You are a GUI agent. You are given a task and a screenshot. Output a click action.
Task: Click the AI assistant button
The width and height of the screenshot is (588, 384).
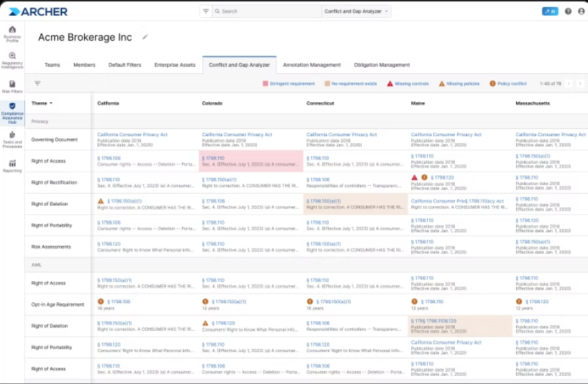[x=550, y=12]
